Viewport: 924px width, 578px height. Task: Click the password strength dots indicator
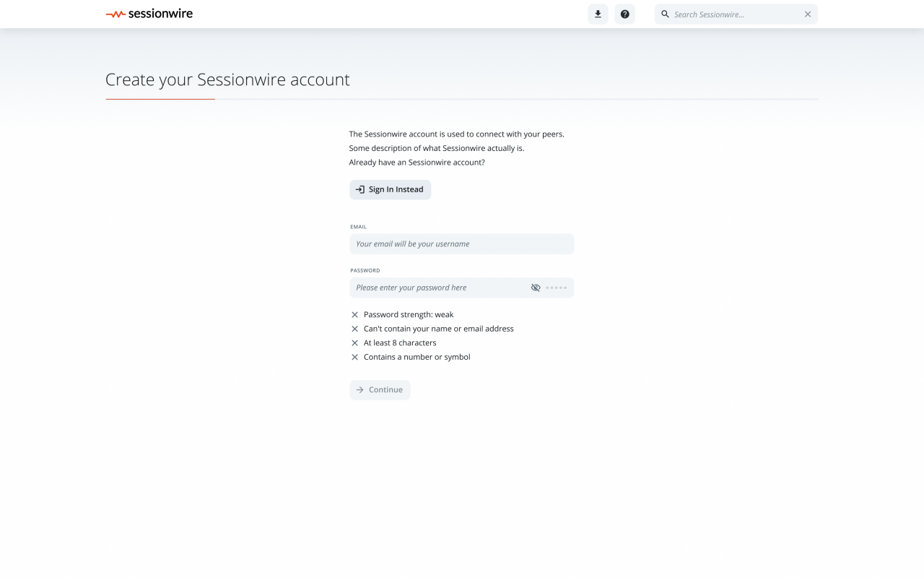pos(557,288)
